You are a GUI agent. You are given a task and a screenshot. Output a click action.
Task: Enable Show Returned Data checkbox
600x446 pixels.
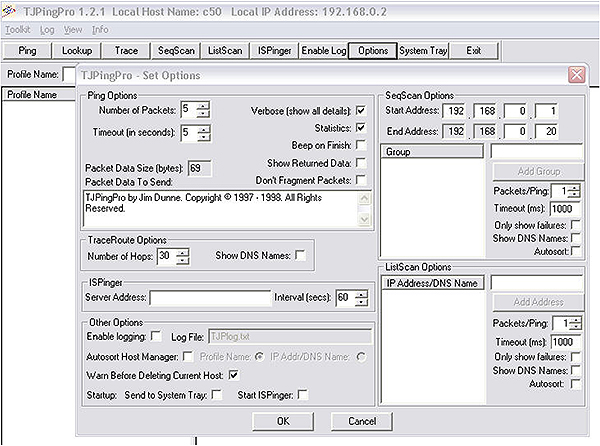point(360,163)
